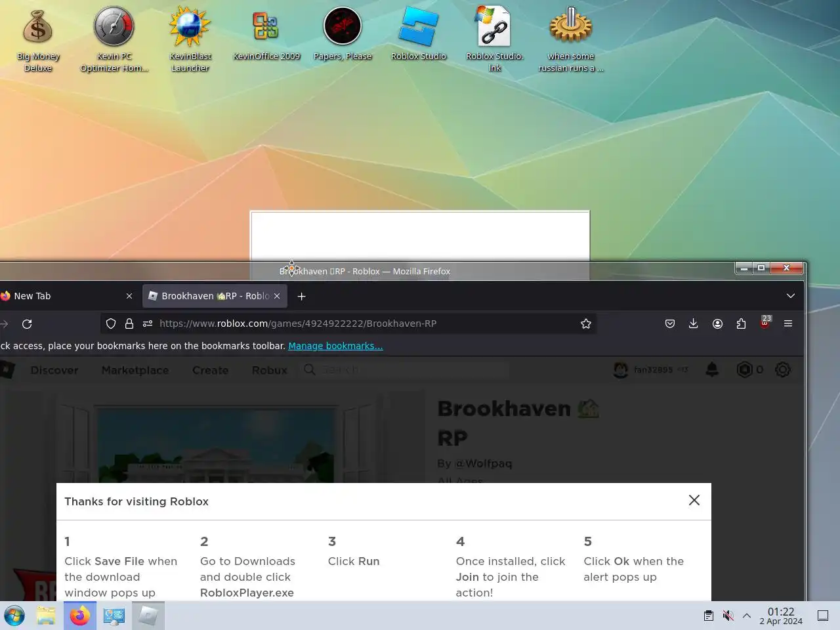Open KevinOffice 2009 desktop icon

click(266, 34)
